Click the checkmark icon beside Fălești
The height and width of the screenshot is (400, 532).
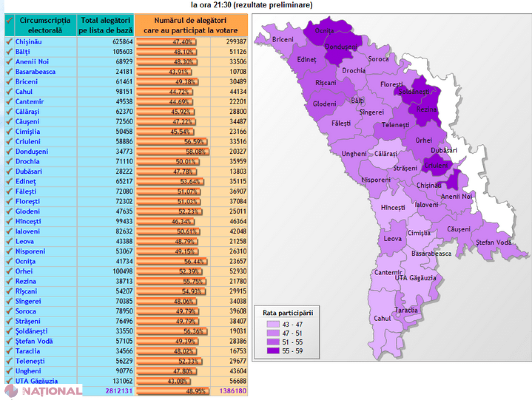[x=9, y=191]
